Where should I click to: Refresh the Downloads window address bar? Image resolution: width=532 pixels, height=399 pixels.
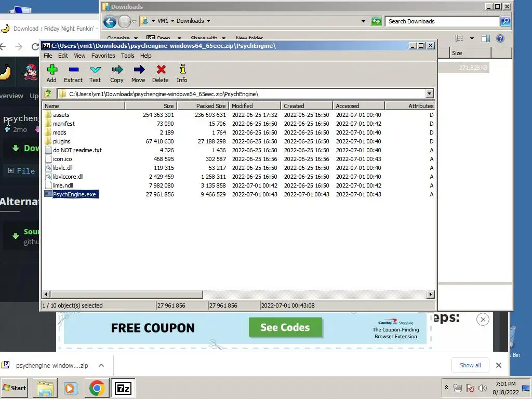point(376,21)
